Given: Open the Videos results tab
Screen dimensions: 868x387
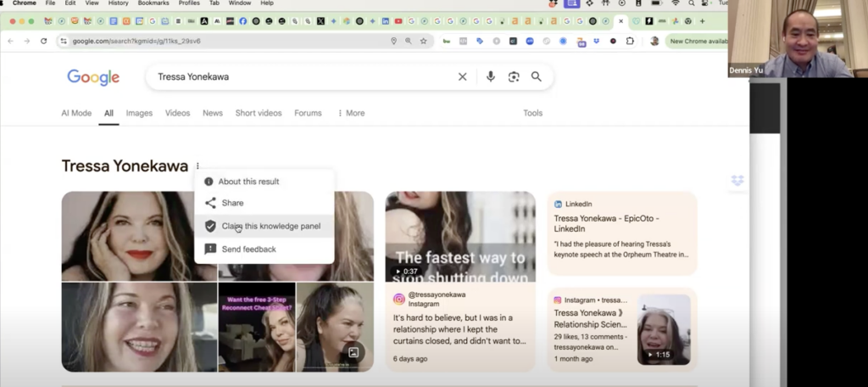Looking at the screenshot, I should pos(177,113).
